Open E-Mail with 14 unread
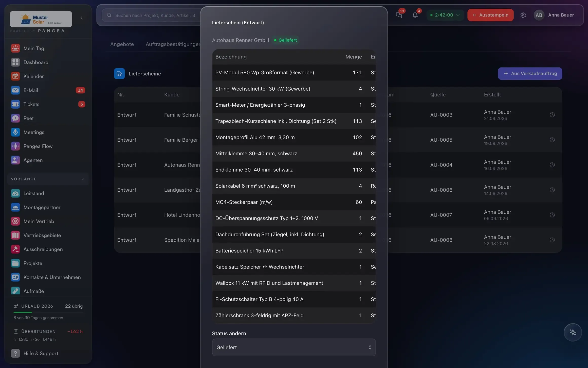The width and height of the screenshot is (588, 368). [x=48, y=90]
